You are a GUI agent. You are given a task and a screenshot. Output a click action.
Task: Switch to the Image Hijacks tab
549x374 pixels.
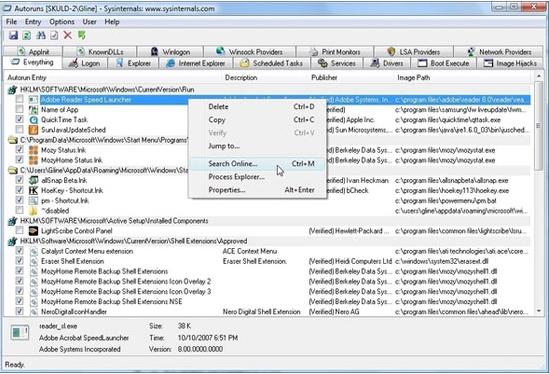point(509,63)
